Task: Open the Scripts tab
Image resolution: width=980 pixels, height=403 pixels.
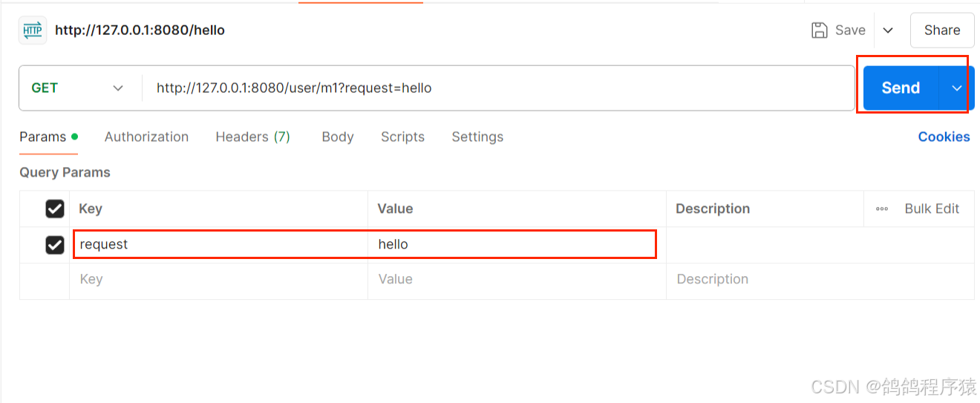Action: pos(402,137)
